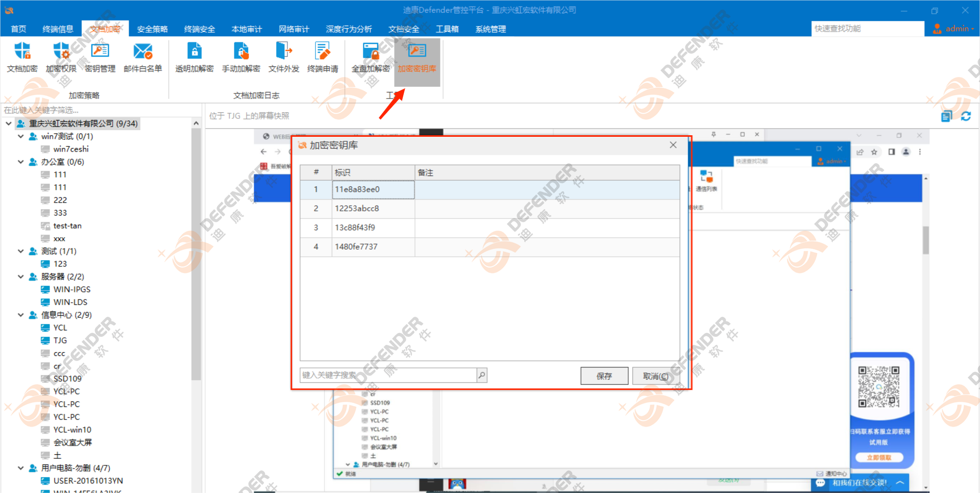This screenshot has width=980, height=493.
Task: Click the 取消 button in dialog
Action: [x=655, y=376]
